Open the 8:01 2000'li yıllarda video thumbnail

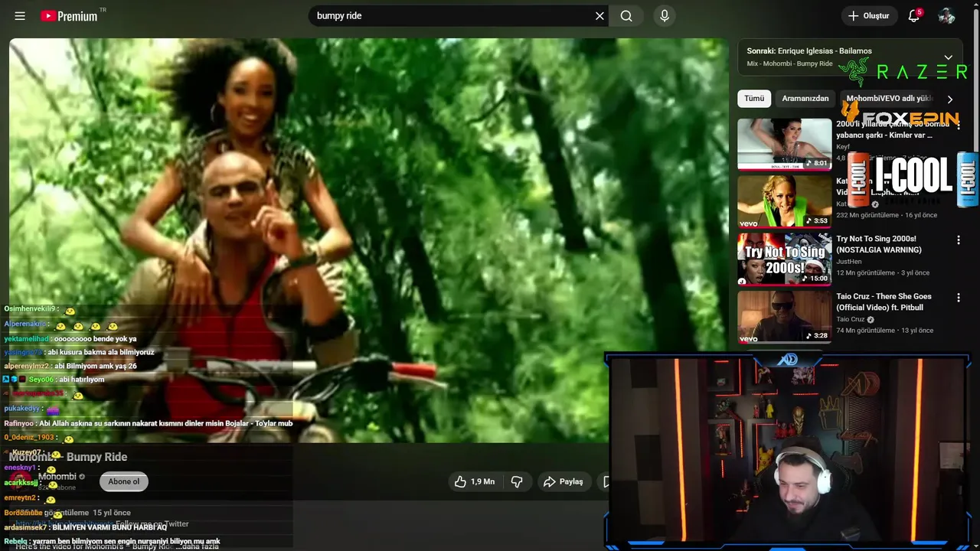[x=784, y=144]
